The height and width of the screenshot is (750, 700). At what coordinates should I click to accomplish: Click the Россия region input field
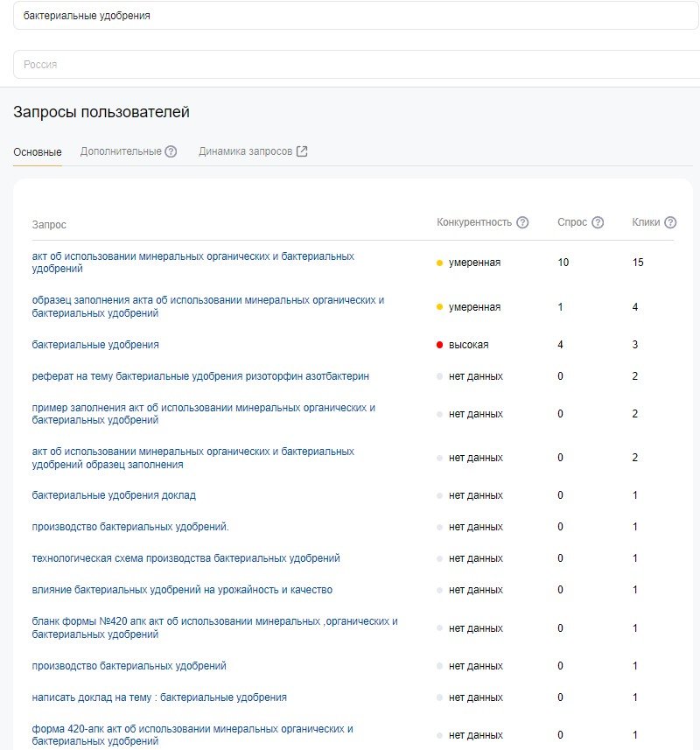tap(350, 65)
